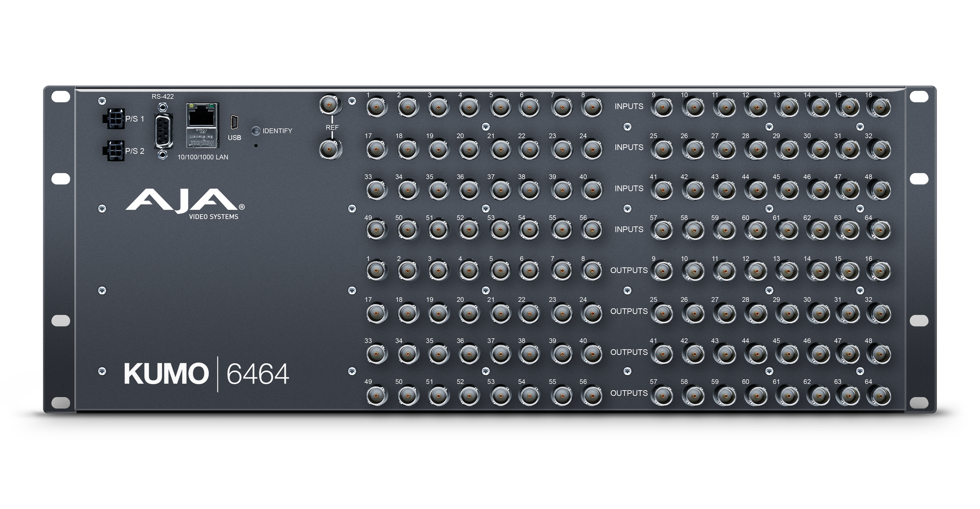Select the RS-422 serial DB9 port
The height and width of the screenshot is (509, 980).
point(163,131)
